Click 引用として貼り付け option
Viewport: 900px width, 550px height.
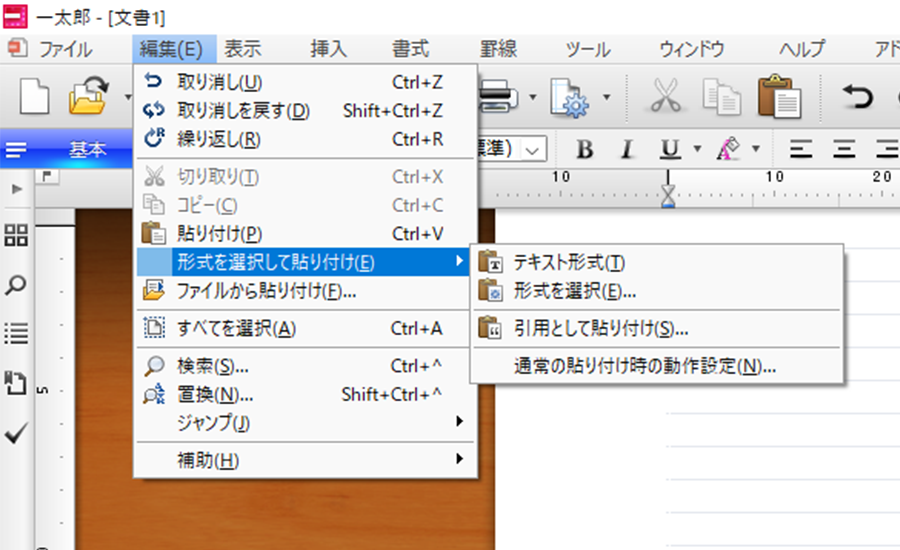[600, 328]
